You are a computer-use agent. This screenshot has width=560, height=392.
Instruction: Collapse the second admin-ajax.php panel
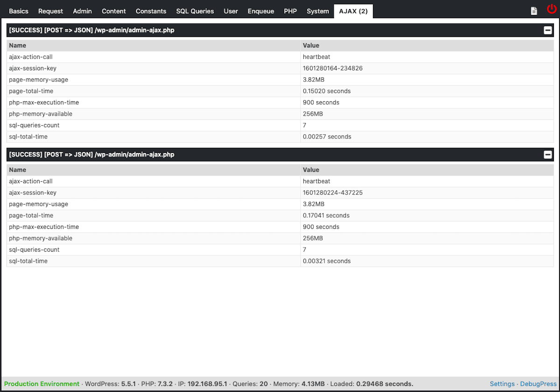pyautogui.click(x=547, y=154)
